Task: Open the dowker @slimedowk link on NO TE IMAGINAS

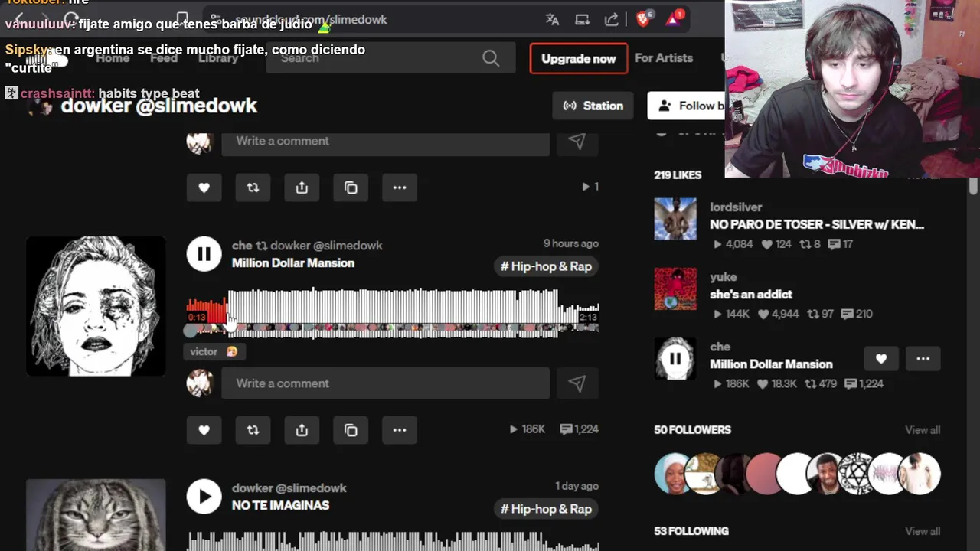Action: click(289, 488)
